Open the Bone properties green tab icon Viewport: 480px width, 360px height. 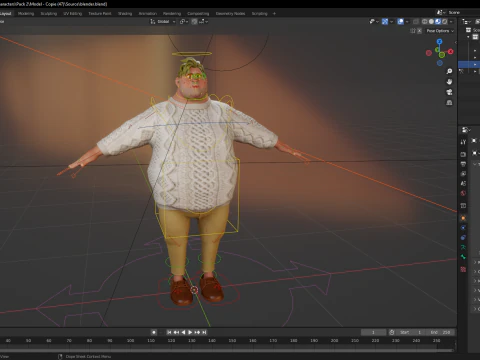pyautogui.click(x=463, y=257)
